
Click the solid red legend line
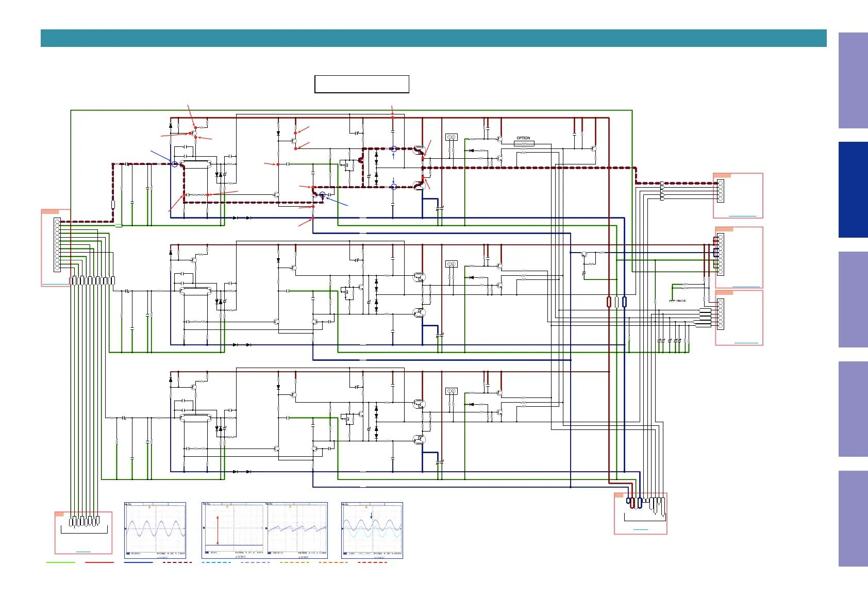coord(99,562)
